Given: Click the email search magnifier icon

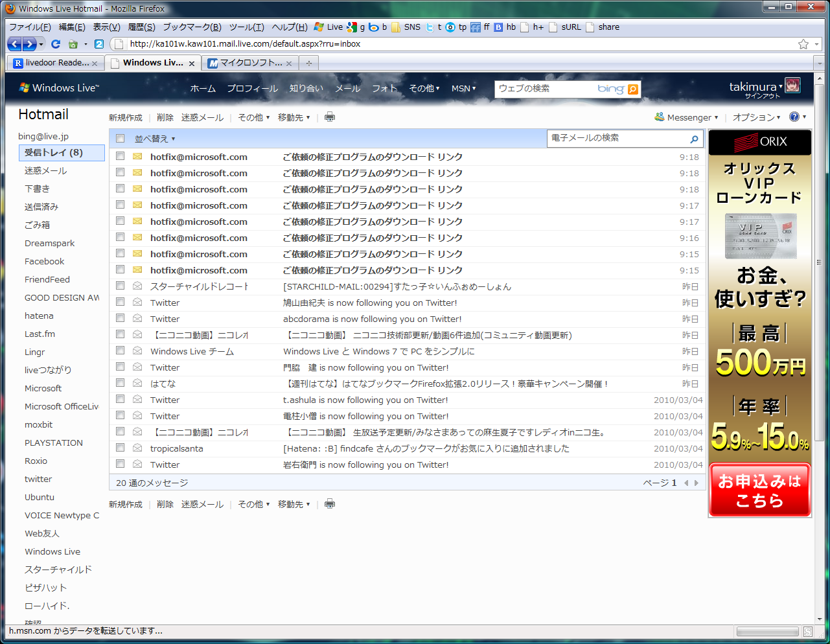Looking at the screenshot, I should [x=695, y=139].
